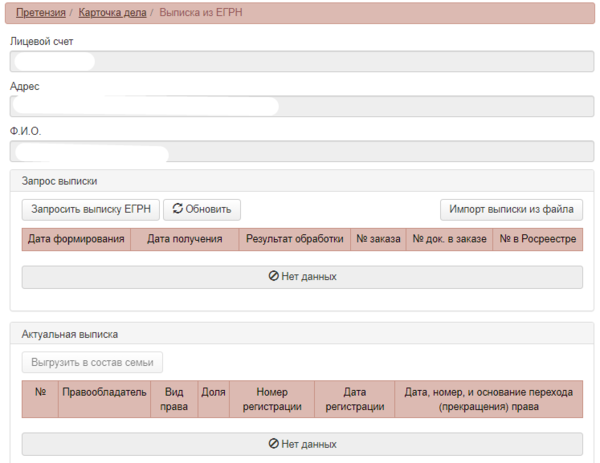Click Импорт выписки из файла button
This screenshot has width=600, height=463.
(511, 210)
